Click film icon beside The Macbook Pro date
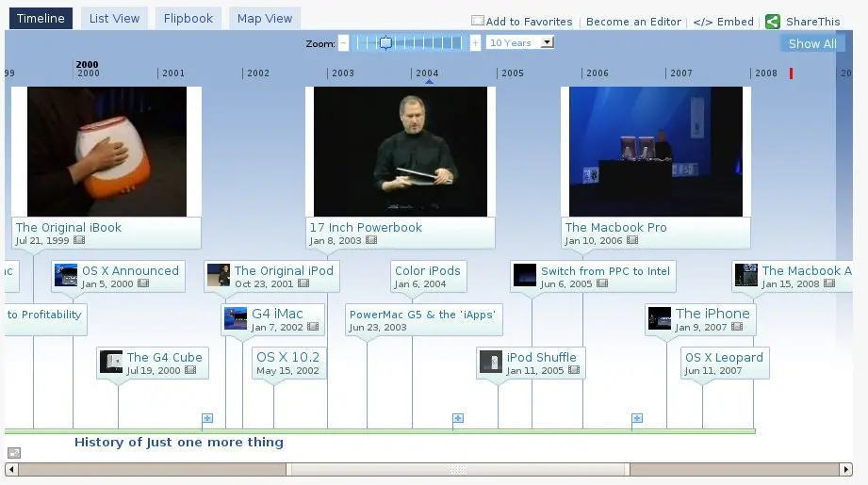 (632, 240)
